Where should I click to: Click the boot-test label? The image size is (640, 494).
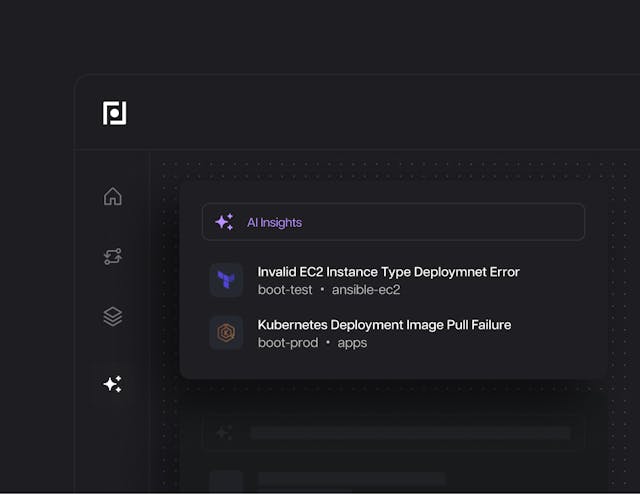point(285,290)
